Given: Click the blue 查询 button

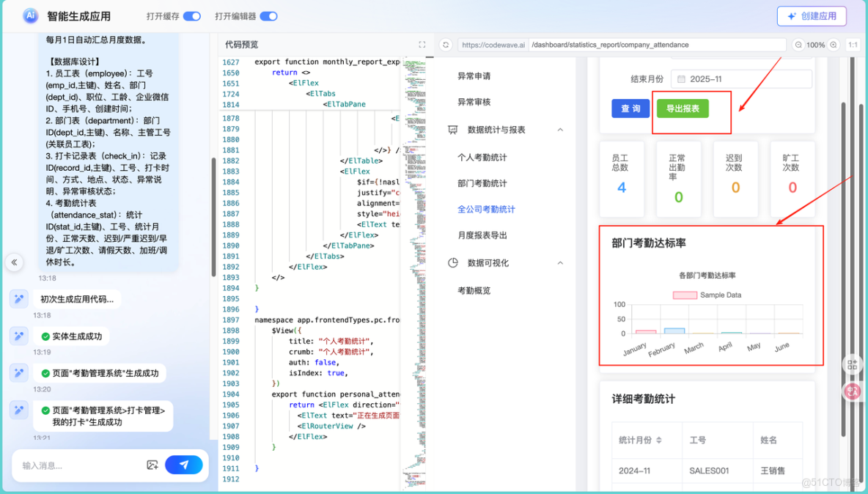Looking at the screenshot, I should [x=630, y=108].
